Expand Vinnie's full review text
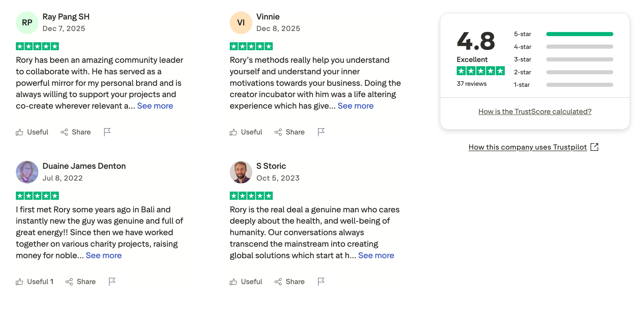 [x=355, y=106]
